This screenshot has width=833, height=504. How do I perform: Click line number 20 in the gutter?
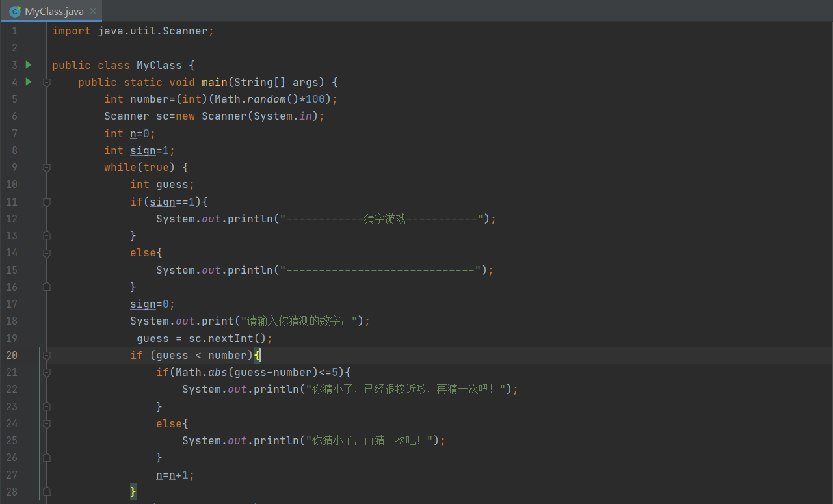[12, 355]
